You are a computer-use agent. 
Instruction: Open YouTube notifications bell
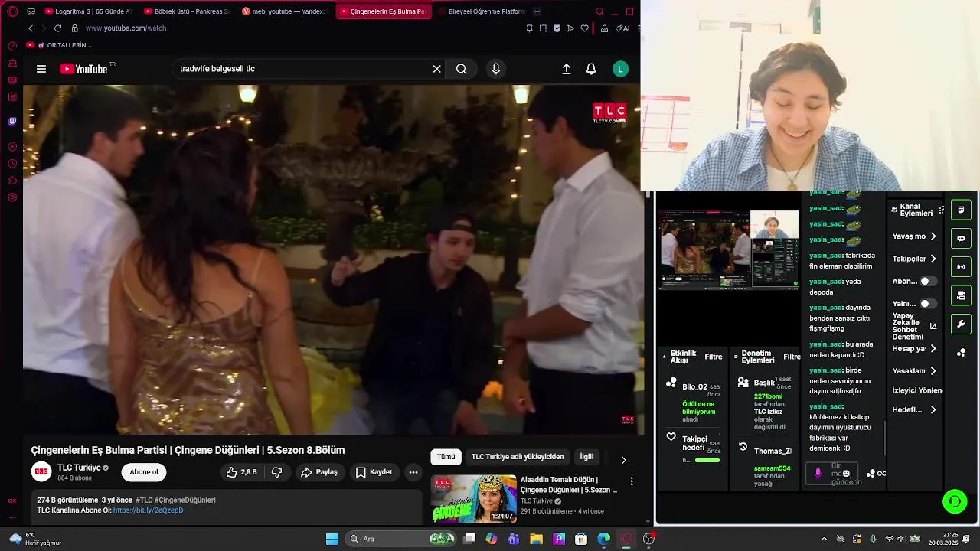point(591,69)
